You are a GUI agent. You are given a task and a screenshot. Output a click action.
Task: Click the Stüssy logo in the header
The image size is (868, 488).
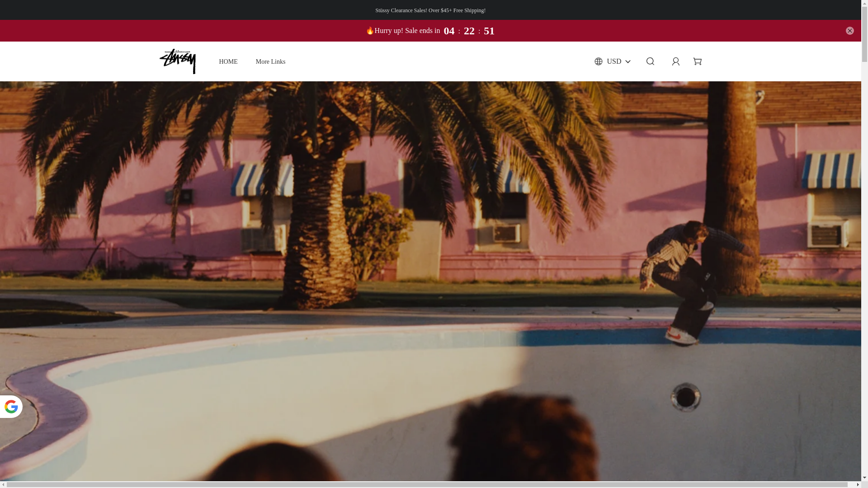click(x=178, y=61)
